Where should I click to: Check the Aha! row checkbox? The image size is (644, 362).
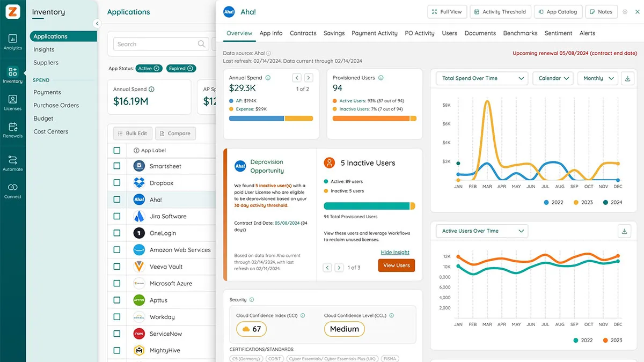117,200
